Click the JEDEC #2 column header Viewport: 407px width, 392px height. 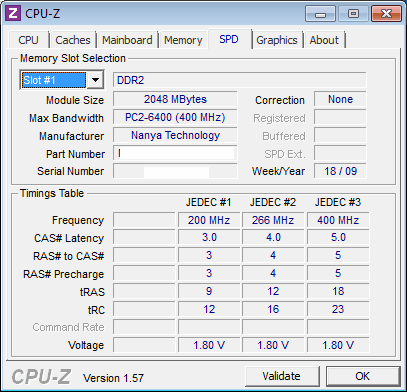273,202
